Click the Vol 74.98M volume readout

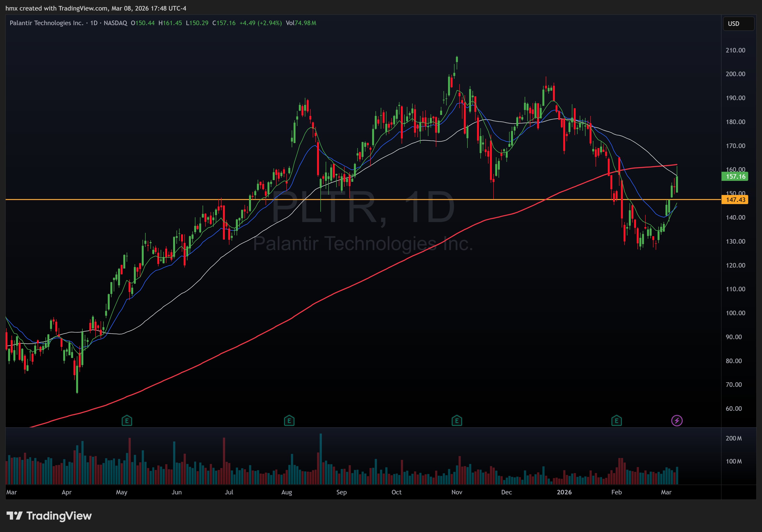tap(301, 23)
